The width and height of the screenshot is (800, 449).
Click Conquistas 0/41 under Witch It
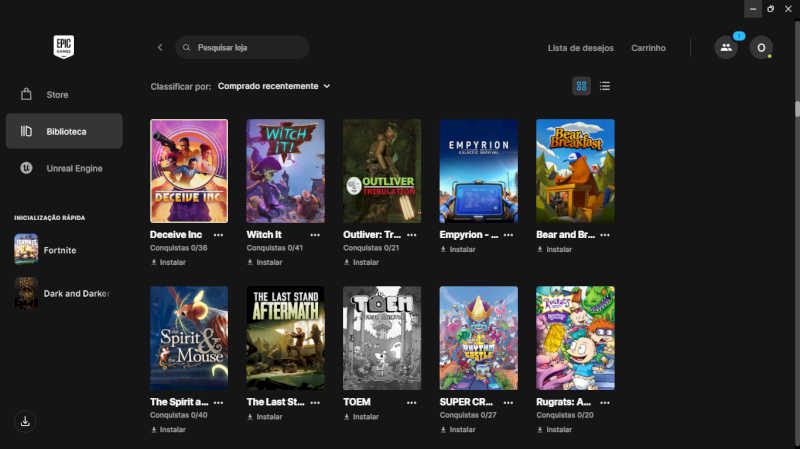[x=274, y=248]
